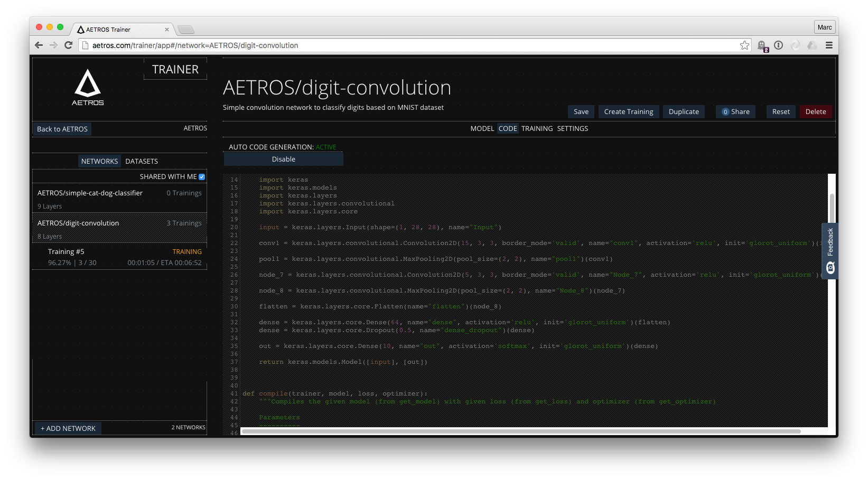
Task: Toggle the SHARED WITH ME checkbox
Action: point(202,177)
